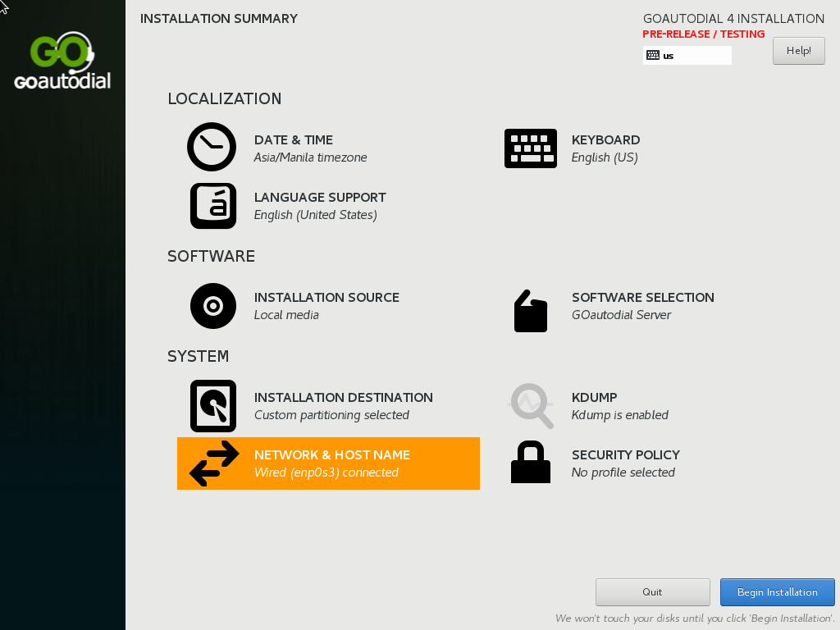Open the Security Policy padlock icon

[531, 462]
